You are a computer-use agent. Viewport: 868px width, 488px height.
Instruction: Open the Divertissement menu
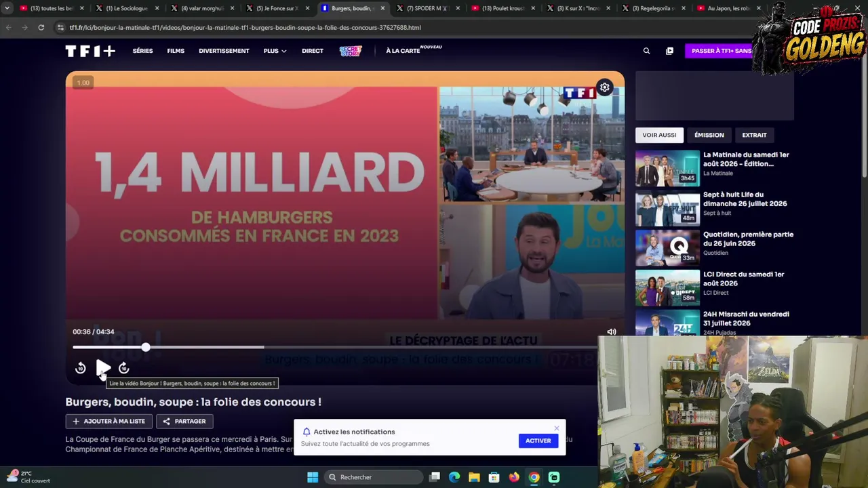point(224,51)
